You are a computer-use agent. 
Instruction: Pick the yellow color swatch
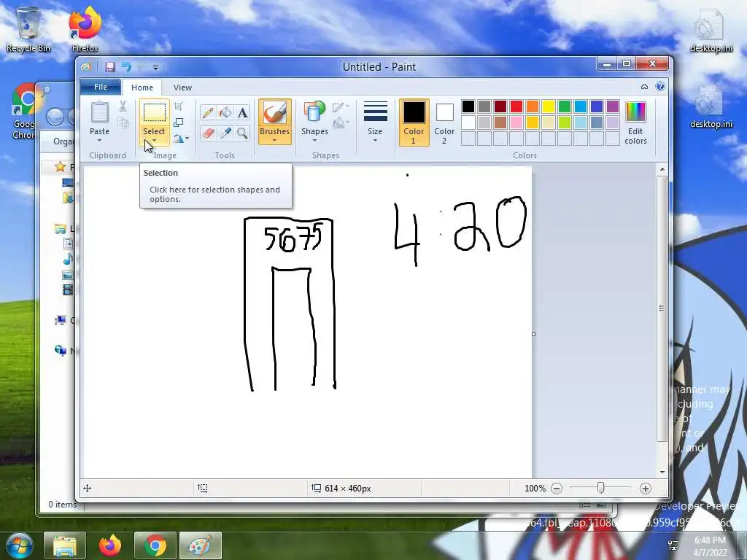[x=549, y=106]
